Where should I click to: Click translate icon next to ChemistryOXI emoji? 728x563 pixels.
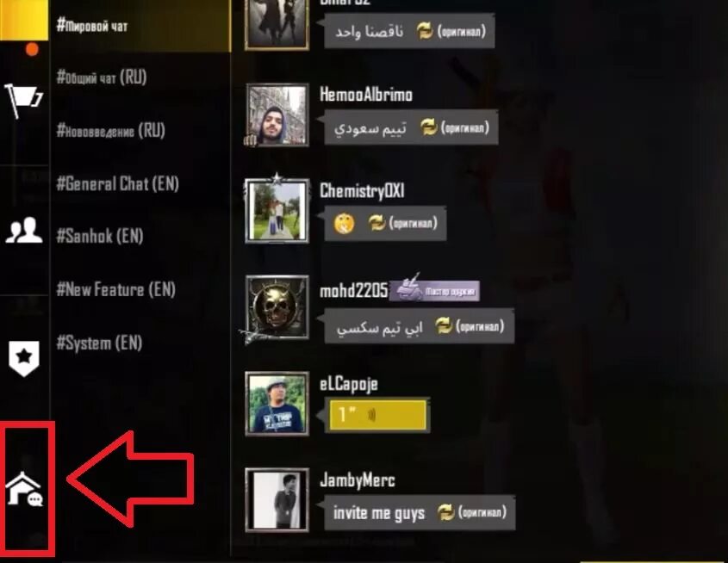click(x=376, y=223)
